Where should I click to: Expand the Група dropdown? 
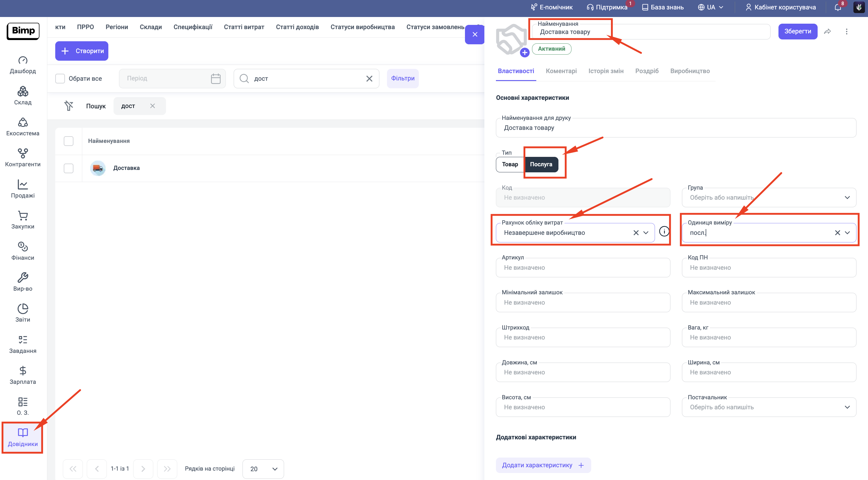click(x=847, y=198)
